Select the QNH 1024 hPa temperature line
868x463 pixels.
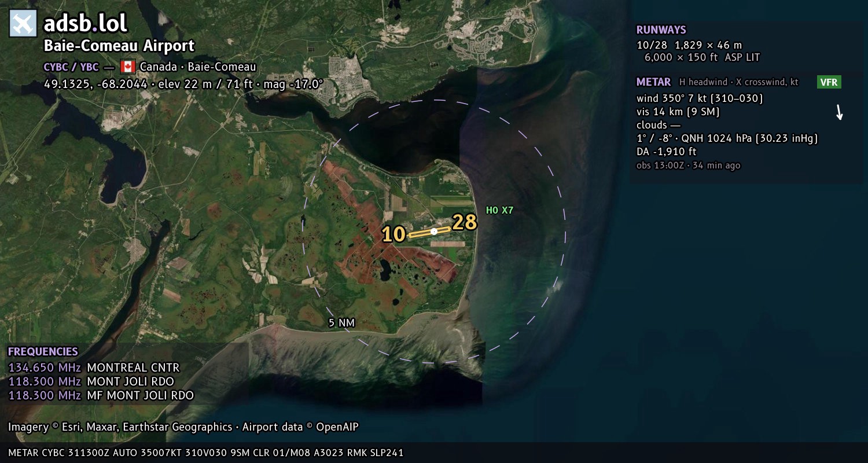point(727,138)
